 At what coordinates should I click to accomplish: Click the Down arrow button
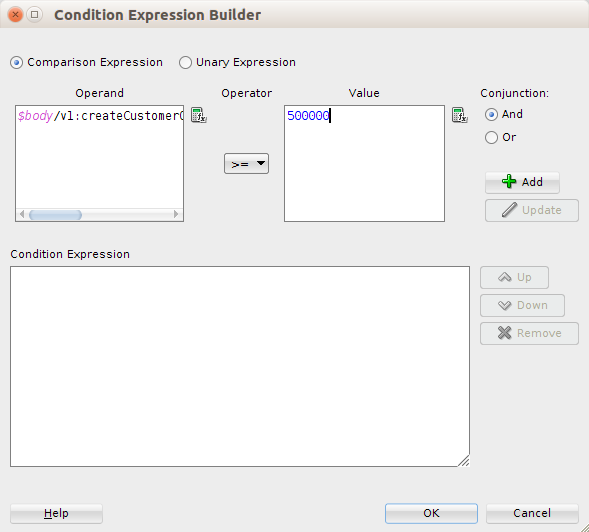pyautogui.click(x=522, y=305)
